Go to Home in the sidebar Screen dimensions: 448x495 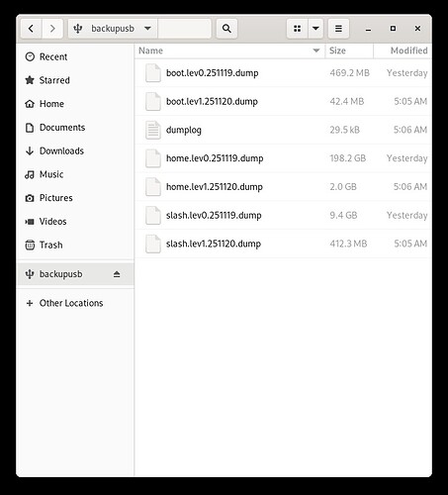[75, 104]
